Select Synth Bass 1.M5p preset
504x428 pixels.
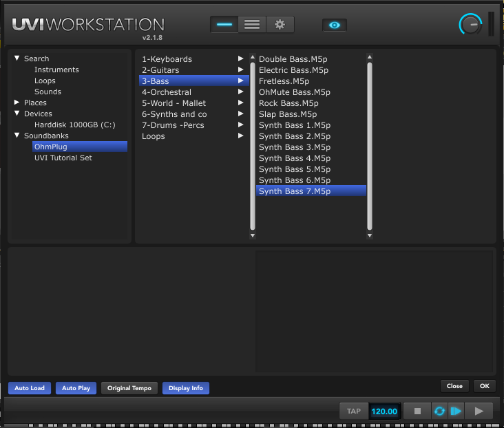(311, 125)
